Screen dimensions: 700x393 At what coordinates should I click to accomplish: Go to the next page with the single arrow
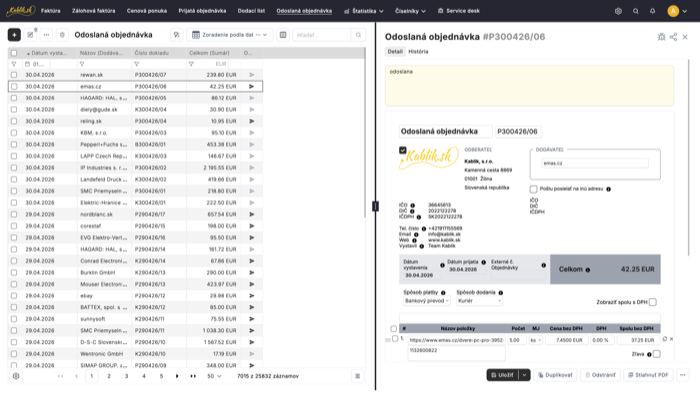pyautogui.click(x=177, y=376)
